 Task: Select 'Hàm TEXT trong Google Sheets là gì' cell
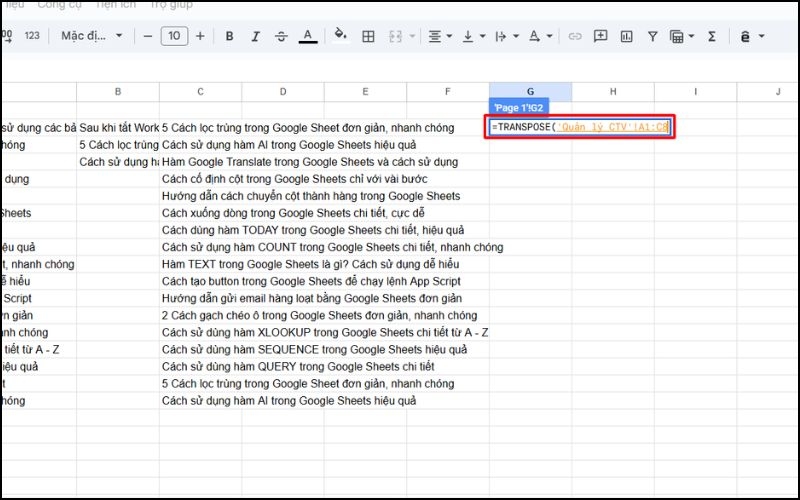(x=310, y=264)
